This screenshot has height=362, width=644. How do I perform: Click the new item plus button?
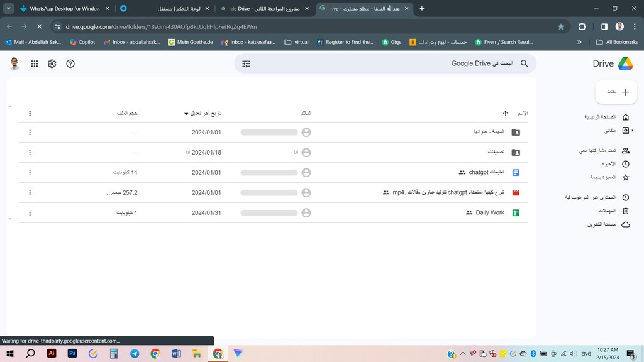coord(616,92)
